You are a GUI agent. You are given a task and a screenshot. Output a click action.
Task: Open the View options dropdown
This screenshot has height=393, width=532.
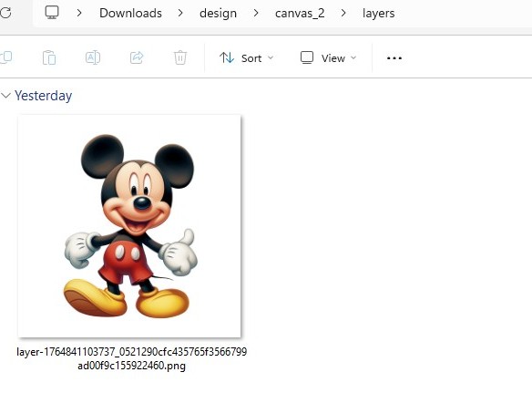(x=329, y=58)
